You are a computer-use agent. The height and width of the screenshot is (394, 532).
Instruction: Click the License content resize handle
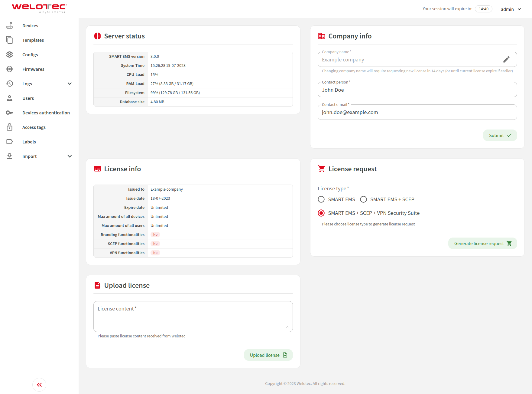click(287, 327)
